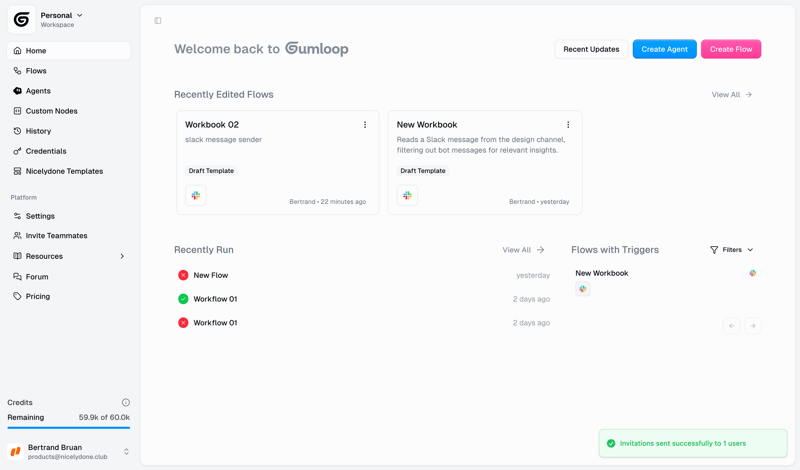
Task: Click the Agents icon in sidebar
Action: coord(17,91)
